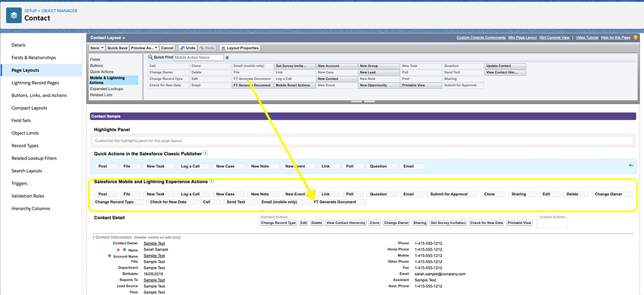Undo the last layout change
Screen dimensions: 644x295
188,48
